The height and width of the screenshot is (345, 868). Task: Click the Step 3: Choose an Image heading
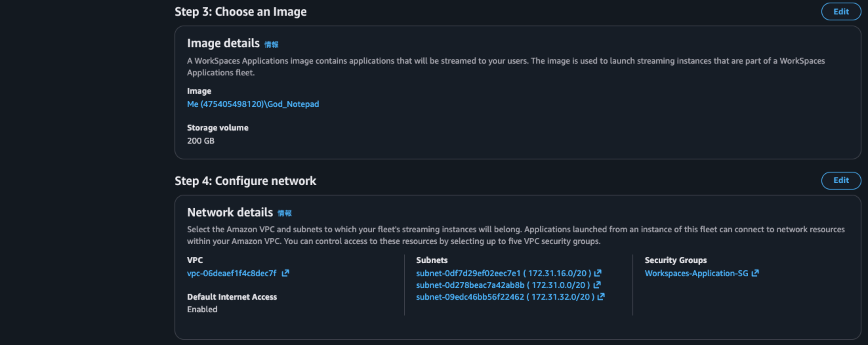[x=240, y=12]
